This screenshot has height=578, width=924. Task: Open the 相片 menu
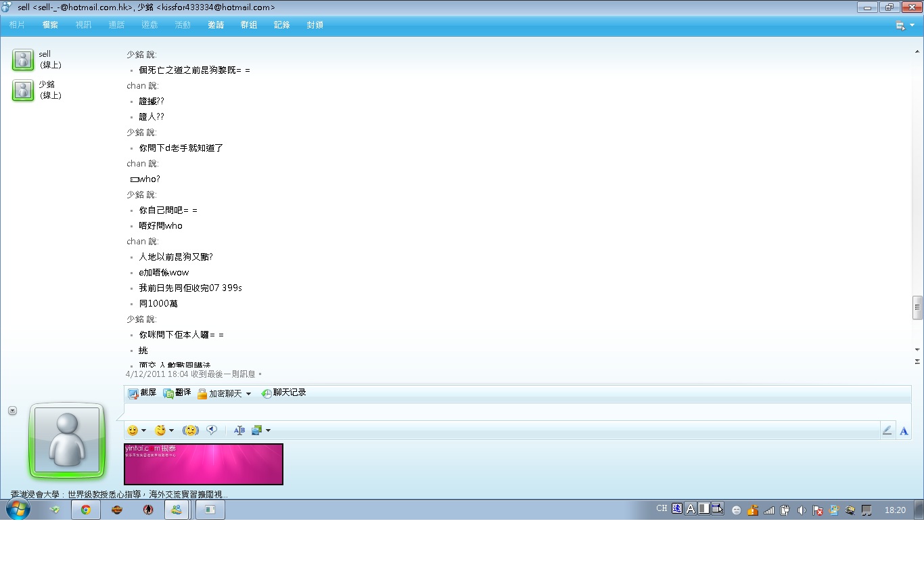pyautogui.click(x=17, y=25)
